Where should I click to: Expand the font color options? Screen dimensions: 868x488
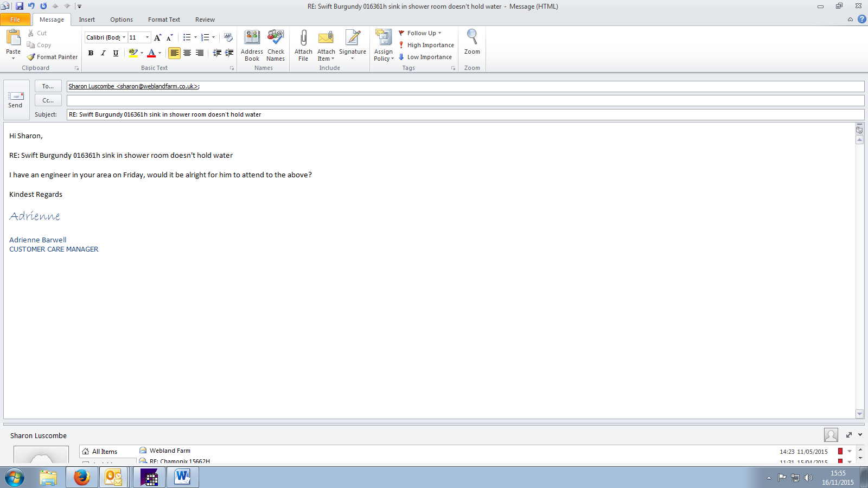point(159,53)
